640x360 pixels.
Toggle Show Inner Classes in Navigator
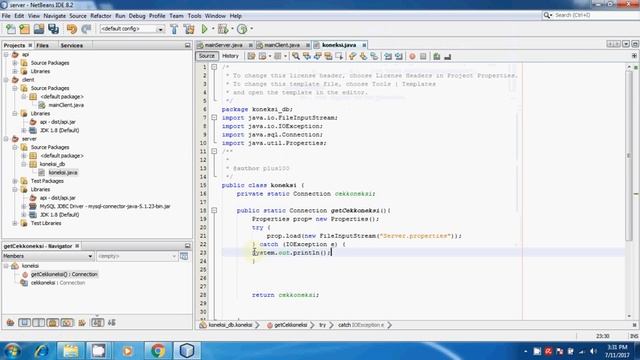[67, 322]
